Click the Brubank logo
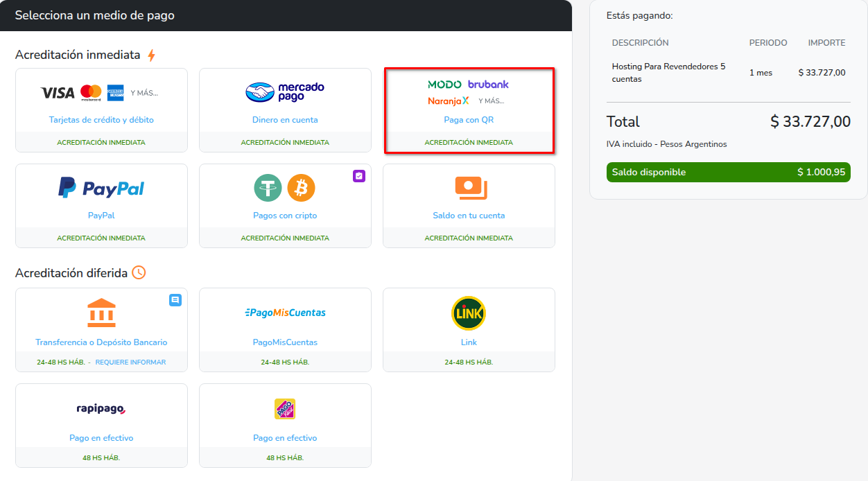The width and height of the screenshot is (868, 481). tap(488, 84)
